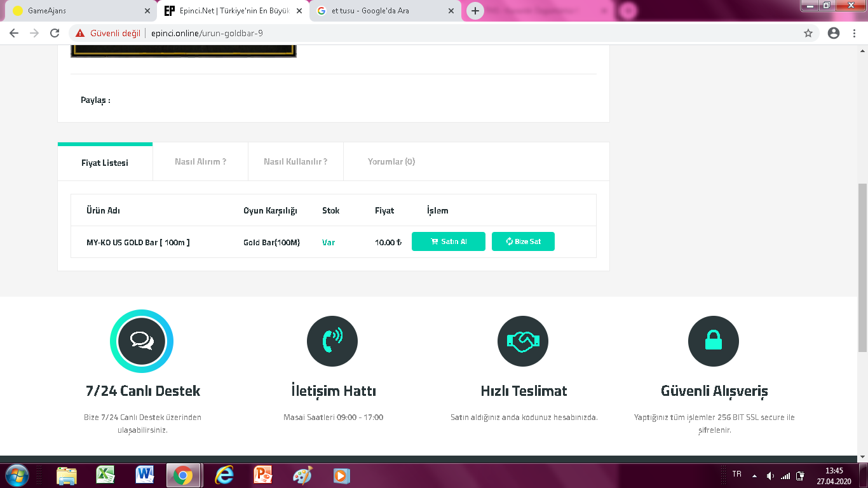Reload the page with the refresh icon
Screen dimensions: 868x488
(x=55, y=33)
